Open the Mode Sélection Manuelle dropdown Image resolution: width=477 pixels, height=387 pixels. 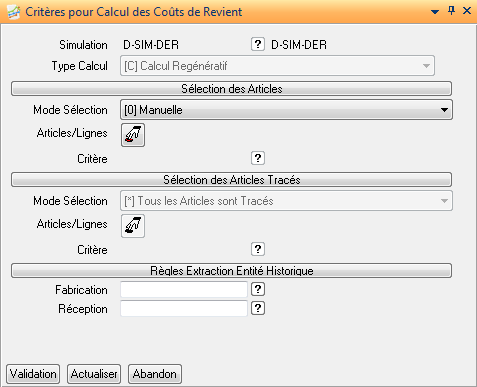[x=286, y=110]
